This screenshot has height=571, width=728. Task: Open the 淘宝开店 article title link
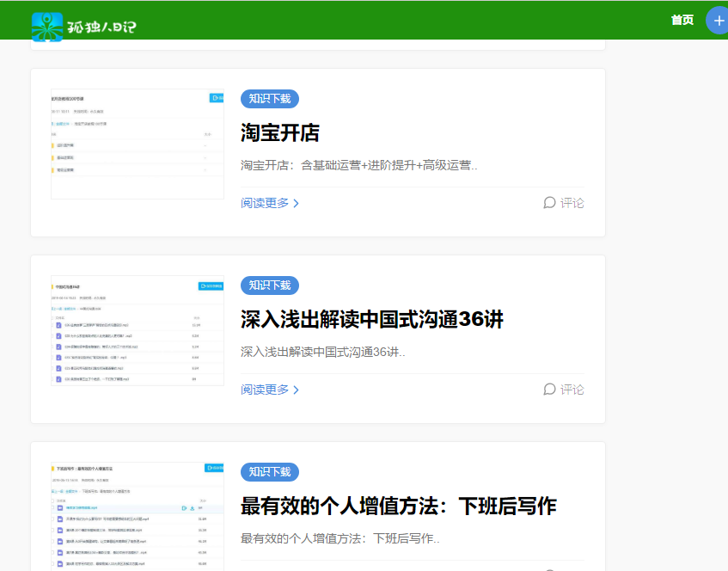[281, 135]
